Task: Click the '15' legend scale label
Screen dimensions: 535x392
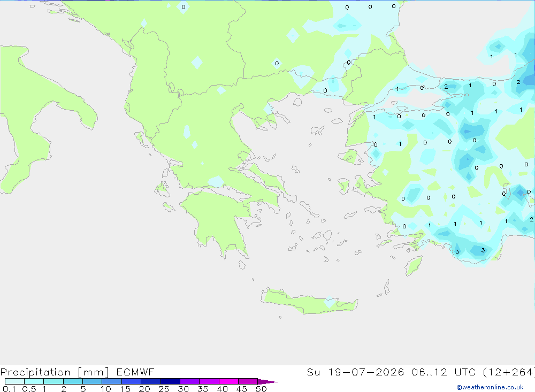Action: click(125, 389)
